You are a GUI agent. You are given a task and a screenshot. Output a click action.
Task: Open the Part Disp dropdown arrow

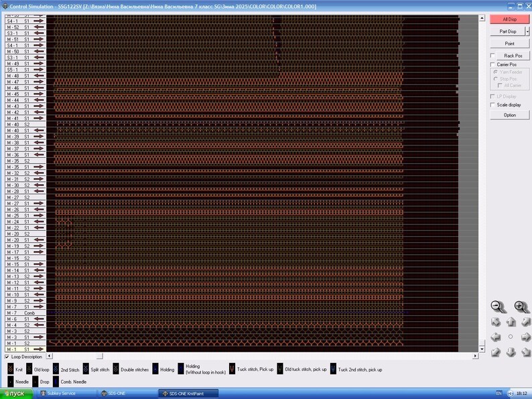[x=527, y=31]
